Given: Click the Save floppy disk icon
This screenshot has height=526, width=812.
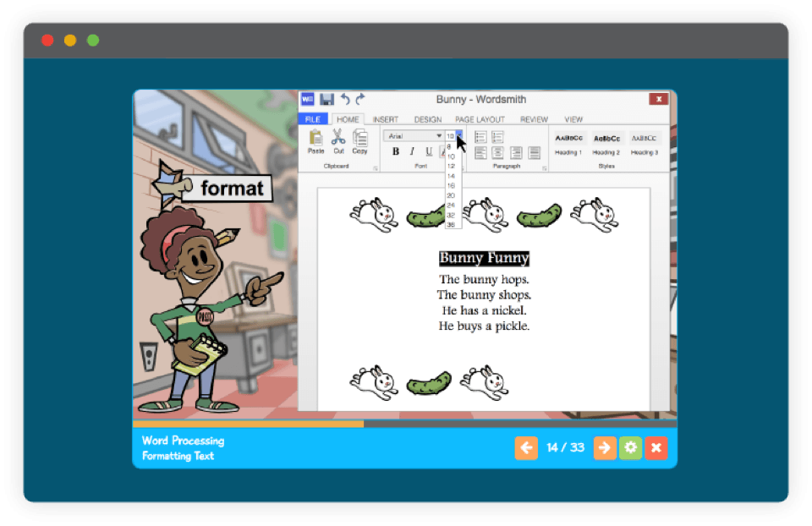Looking at the screenshot, I should 326,99.
